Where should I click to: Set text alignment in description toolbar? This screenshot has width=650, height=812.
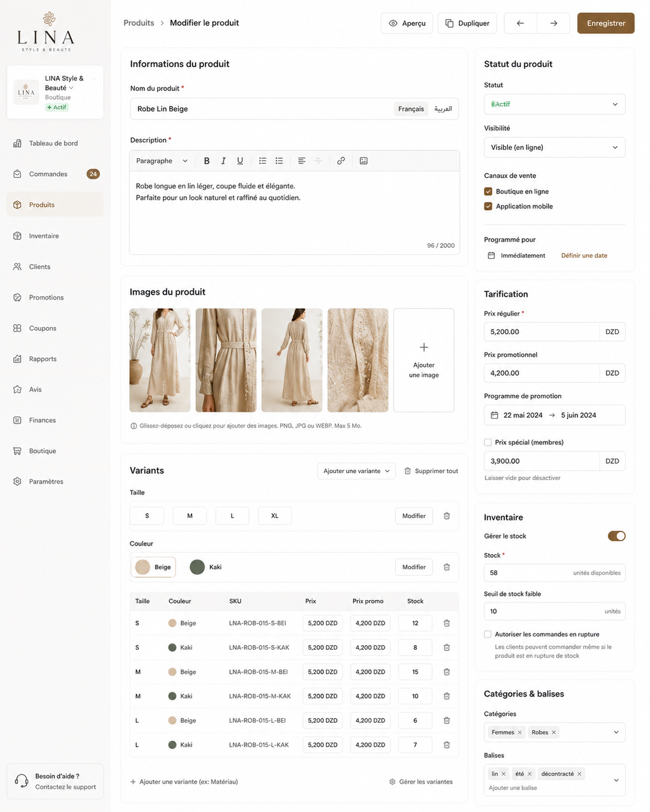302,161
